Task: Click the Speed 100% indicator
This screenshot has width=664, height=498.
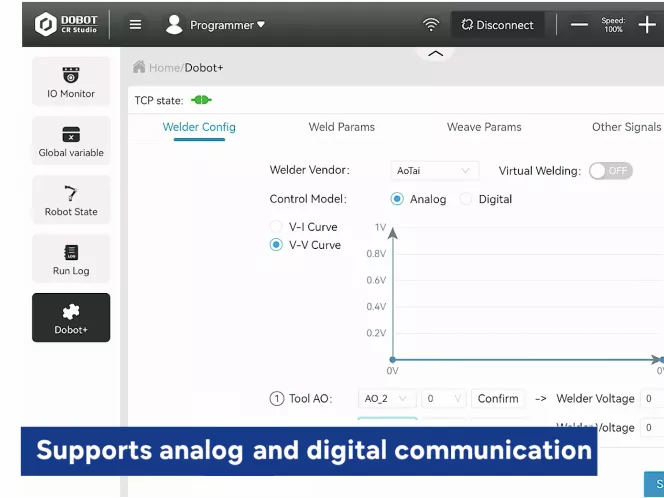Action: pos(613,25)
